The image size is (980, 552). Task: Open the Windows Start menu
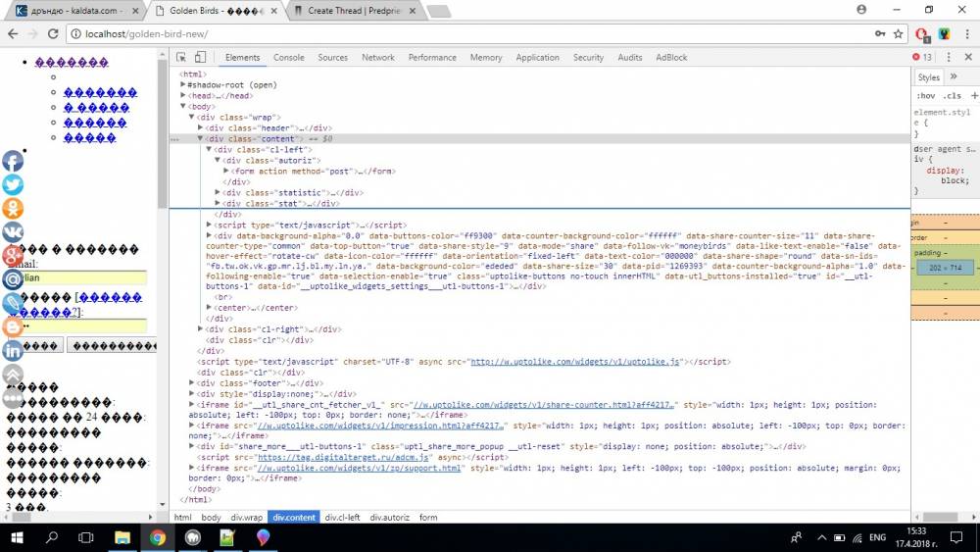17,537
